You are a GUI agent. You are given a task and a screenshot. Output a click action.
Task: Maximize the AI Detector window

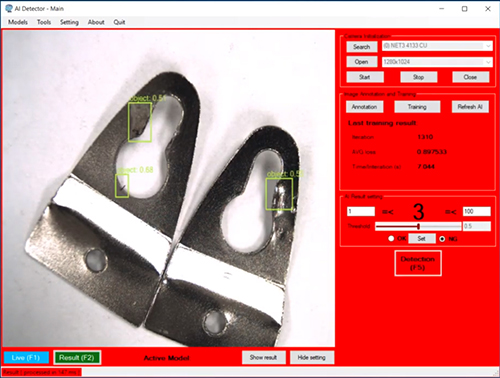click(x=465, y=9)
